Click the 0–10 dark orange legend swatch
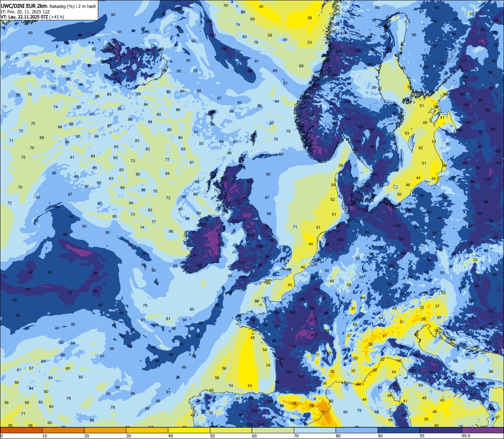 tap(21, 430)
